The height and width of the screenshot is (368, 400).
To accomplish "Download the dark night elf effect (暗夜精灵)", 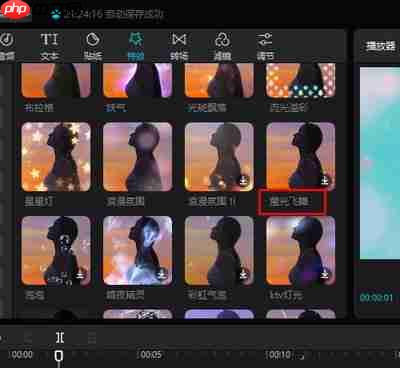I will (x=162, y=275).
